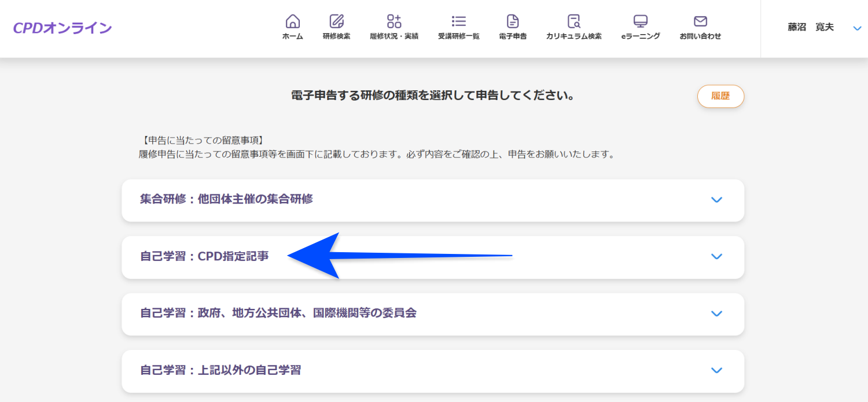The image size is (868, 402).
Task: Click the heading 電子申告する研修の種類を選択して申告してください。
Action: coord(433,95)
